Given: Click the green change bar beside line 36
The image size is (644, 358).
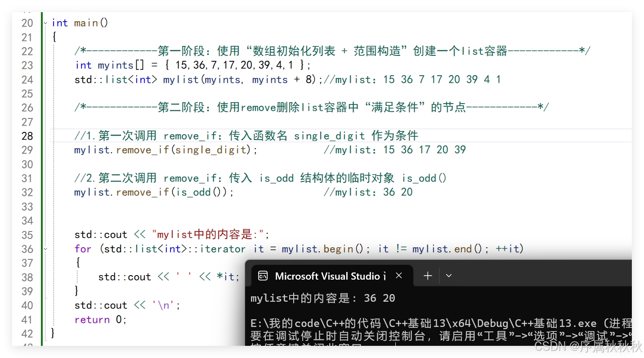Looking at the screenshot, I should pyautogui.click(x=43, y=249).
